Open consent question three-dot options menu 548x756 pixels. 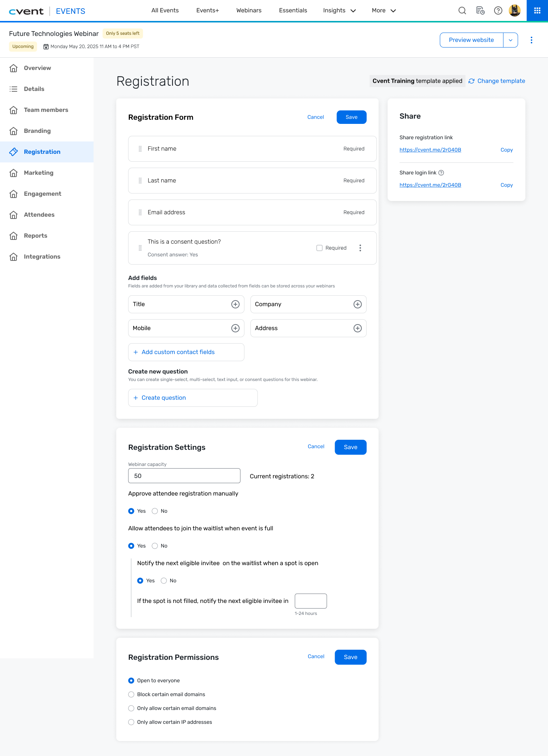pos(360,248)
